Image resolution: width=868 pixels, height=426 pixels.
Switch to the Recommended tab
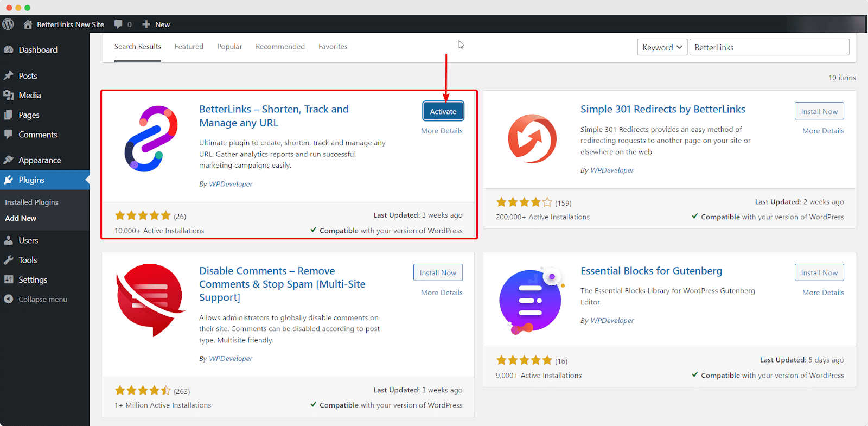(280, 47)
